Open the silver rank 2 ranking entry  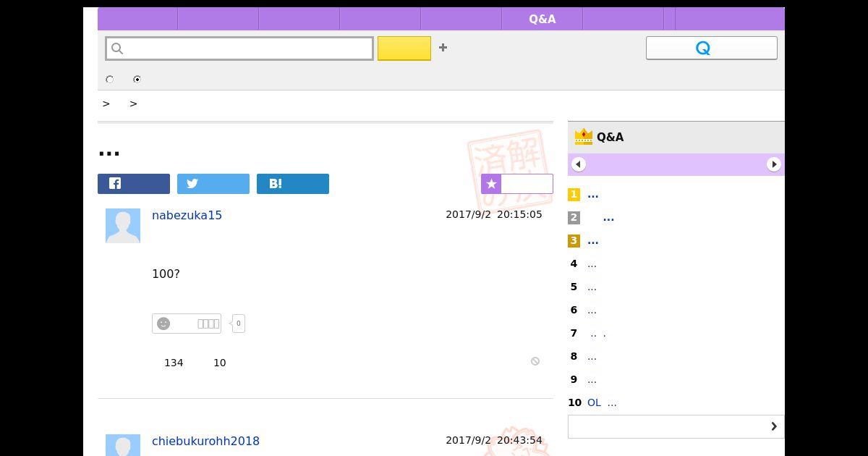coord(608,218)
